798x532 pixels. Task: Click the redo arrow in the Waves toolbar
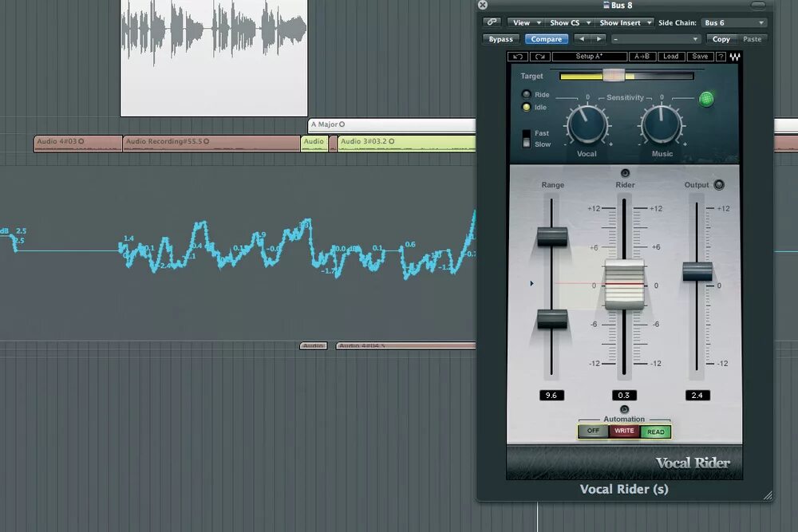[539, 57]
